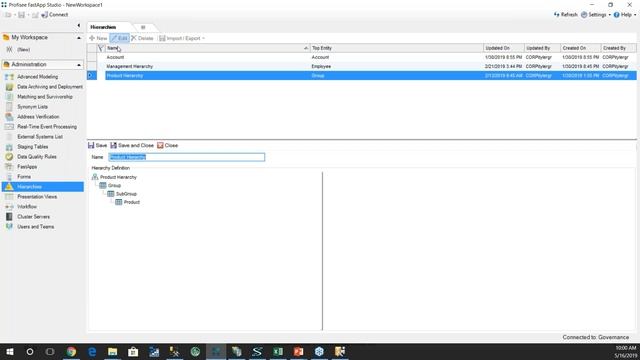Click the second tab next to Hierarchies
The width and height of the screenshot is (640, 360).
[x=143, y=27]
